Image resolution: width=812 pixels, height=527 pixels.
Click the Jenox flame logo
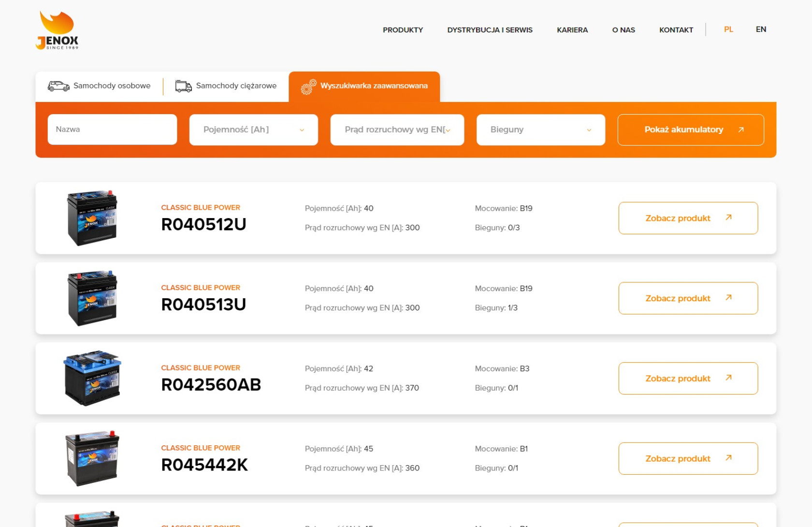(x=57, y=30)
